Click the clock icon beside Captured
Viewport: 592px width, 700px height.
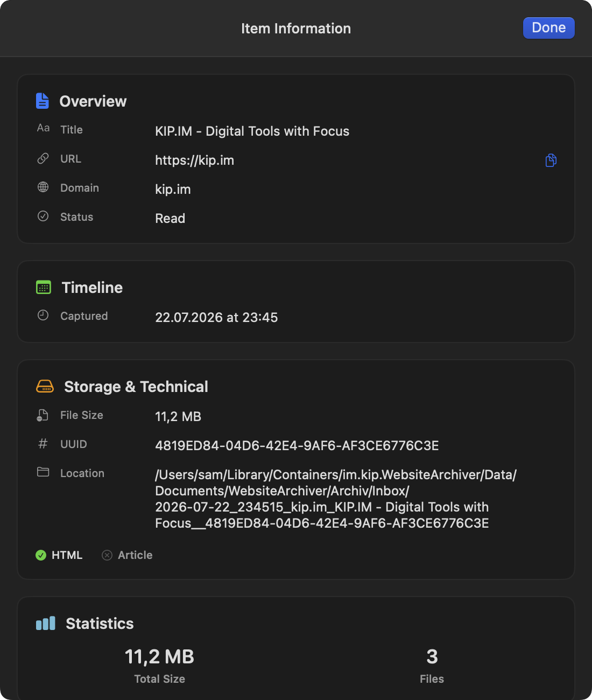pos(43,315)
